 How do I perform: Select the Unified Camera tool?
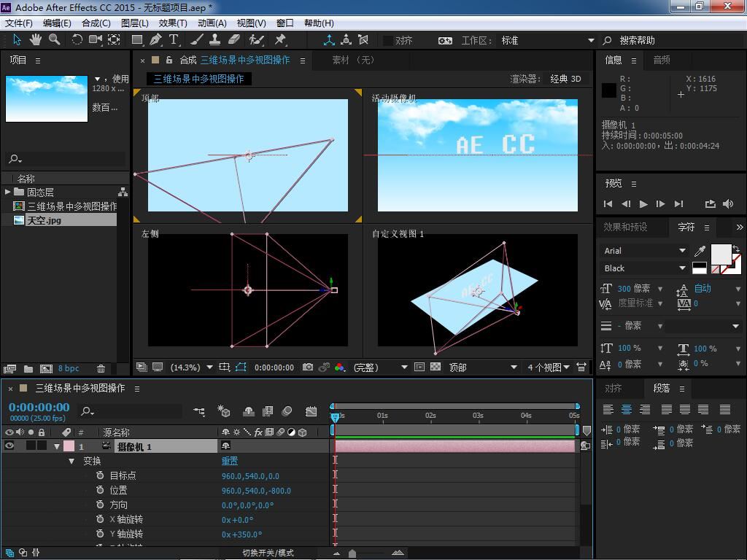(x=96, y=40)
